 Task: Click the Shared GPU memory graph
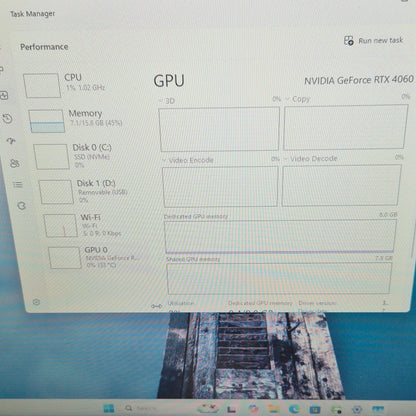pyautogui.click(x=279, y=279)
